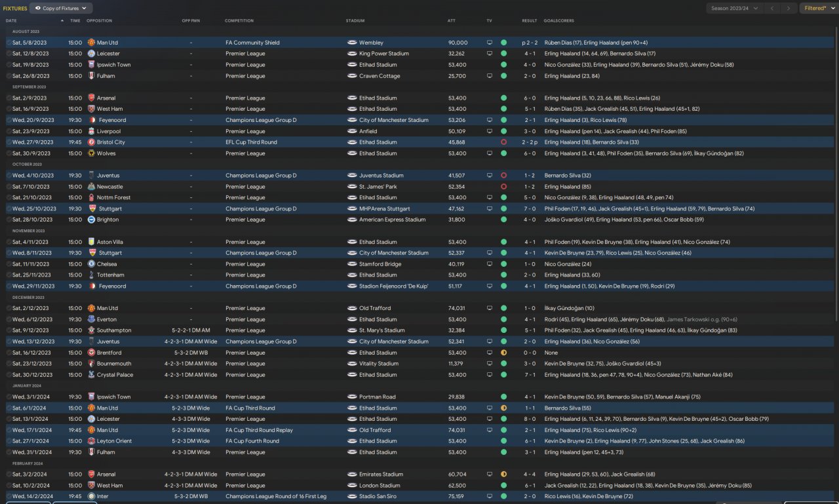839x504 pixels.
Task: Open the St. James' Park stadium link
Action: (x=379, y=187)
